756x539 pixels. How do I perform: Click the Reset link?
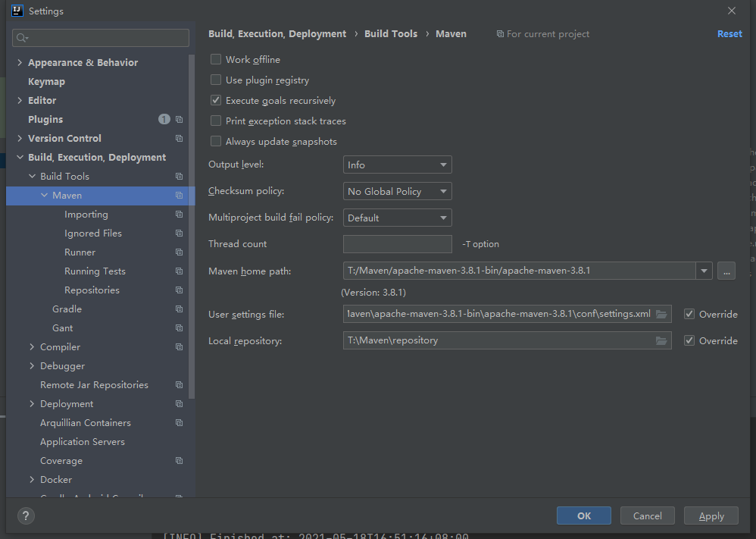coord(729,33)
